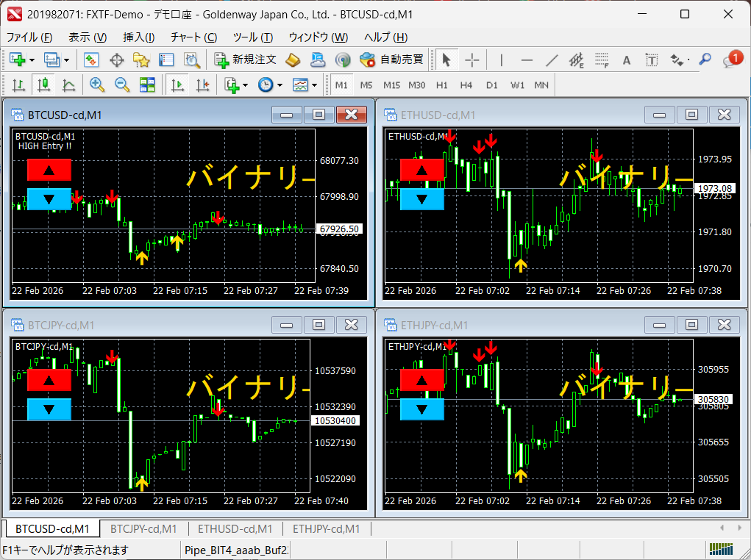Switch to the ETHUSD-cd,M1 bottom tab
751x560 pixels.
tap(235, 529)
